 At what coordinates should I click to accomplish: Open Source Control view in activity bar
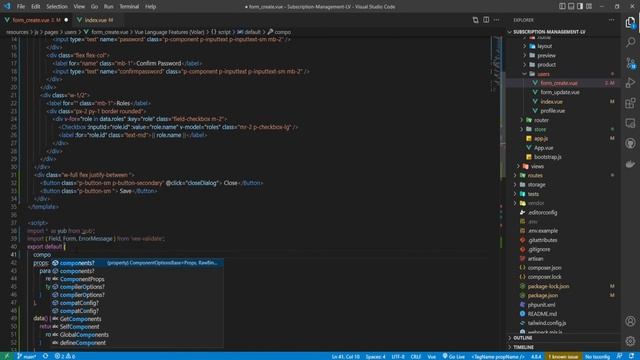630,62
